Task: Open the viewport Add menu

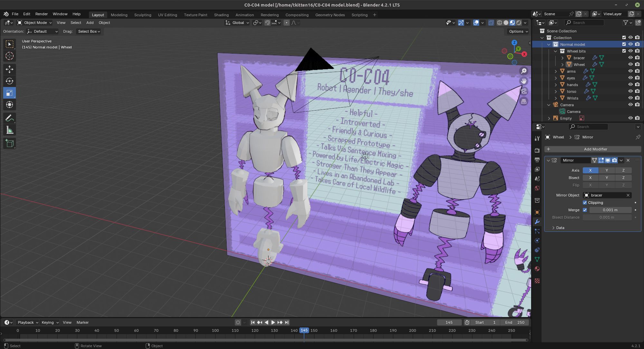Action: coord(90,23)
